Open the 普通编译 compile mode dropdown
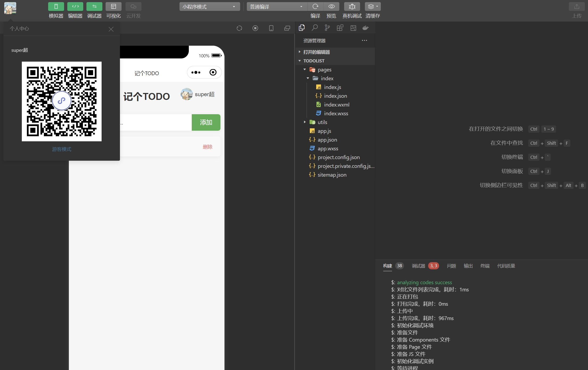This screenshot has width=588, height=370. click(x=277, y=6)
